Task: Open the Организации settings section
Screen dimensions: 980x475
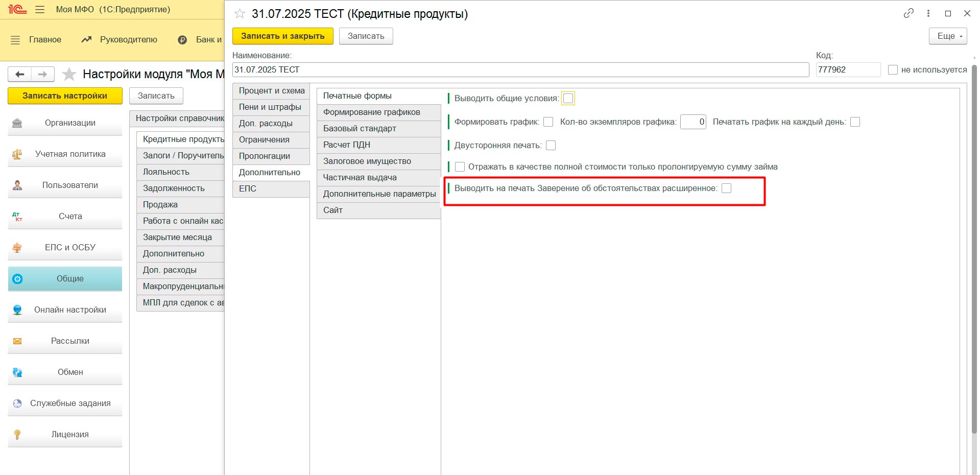Action: tap(65, 123)
